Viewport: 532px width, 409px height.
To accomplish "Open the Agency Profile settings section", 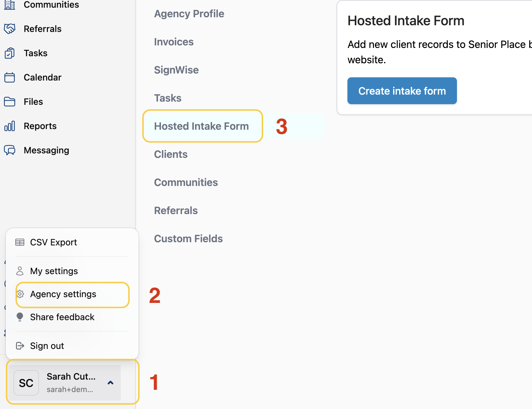I will tap(189, 14).
